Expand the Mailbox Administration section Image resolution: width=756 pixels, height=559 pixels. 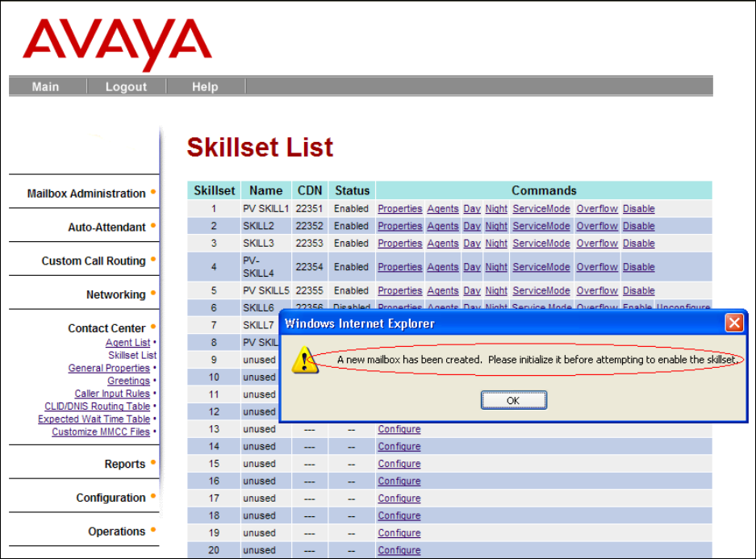coord(86,194)
